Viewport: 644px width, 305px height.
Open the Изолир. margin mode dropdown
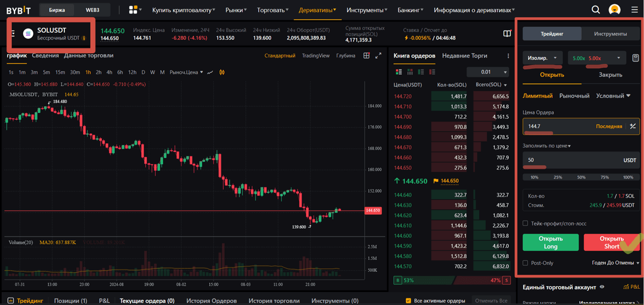pyautogui.click(x=543, y=57)
